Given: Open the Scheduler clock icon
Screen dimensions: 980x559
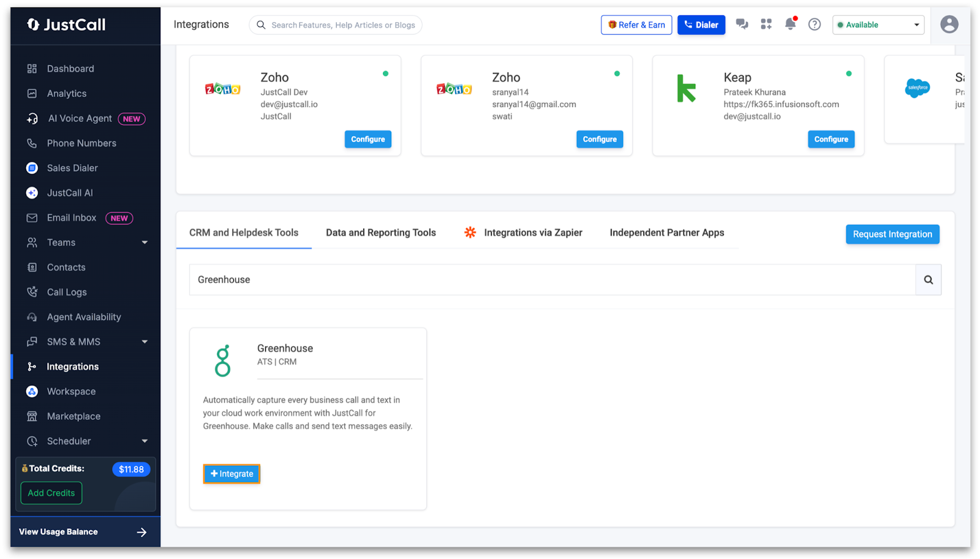Looking at the screenshot, I should click(x=32, y=441).
